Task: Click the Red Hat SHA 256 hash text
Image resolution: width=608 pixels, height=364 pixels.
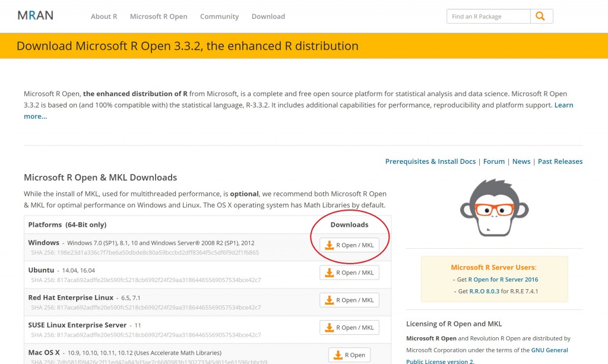Action: tap(146, 308)
